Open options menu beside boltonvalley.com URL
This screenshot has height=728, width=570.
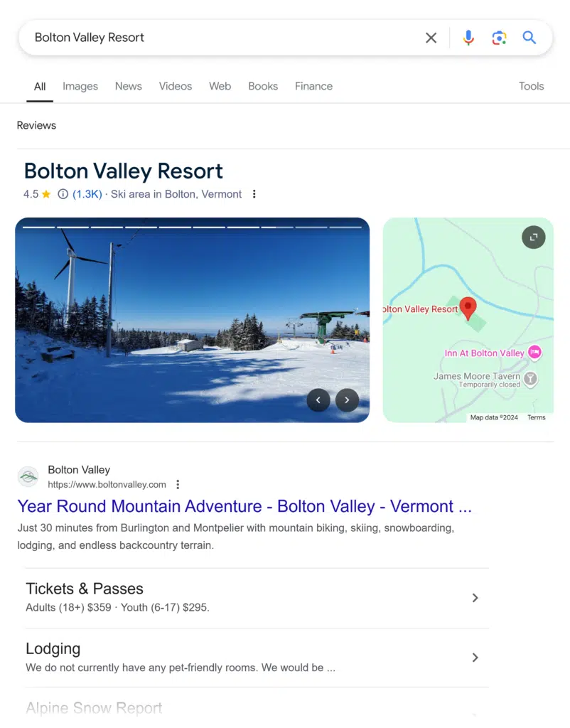pyautogui.click(x=178, y=485)
